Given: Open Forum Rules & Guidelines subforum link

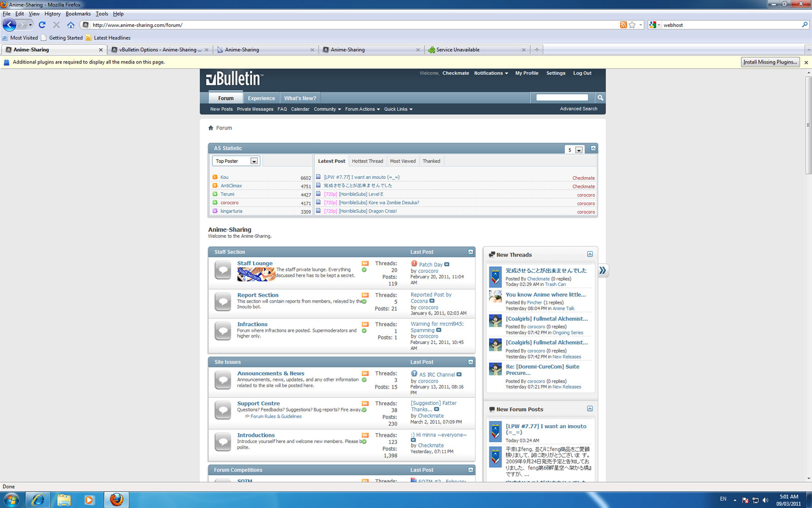Looking at the screenshot, I should click(x=276, y=417).
